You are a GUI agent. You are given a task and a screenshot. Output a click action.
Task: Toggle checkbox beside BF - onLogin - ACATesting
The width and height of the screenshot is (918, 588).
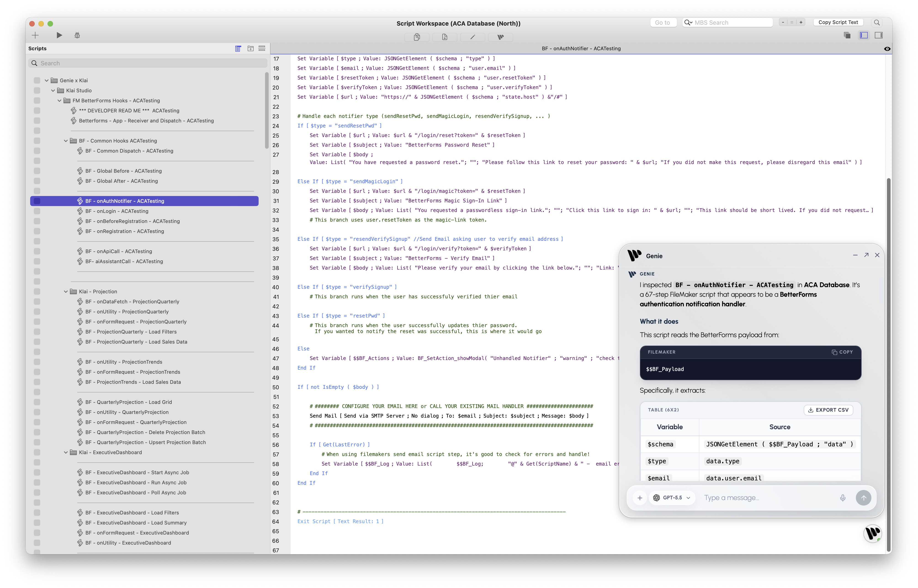coord(37,211)
